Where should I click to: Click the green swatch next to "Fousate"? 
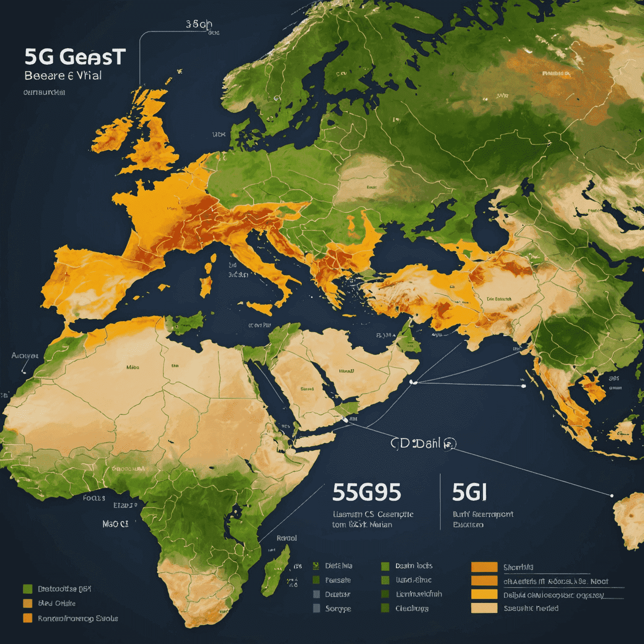317,580
